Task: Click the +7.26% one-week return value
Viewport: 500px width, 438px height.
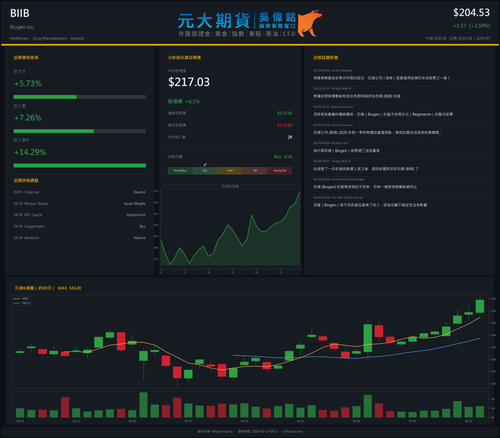Action: click(28, 118)
